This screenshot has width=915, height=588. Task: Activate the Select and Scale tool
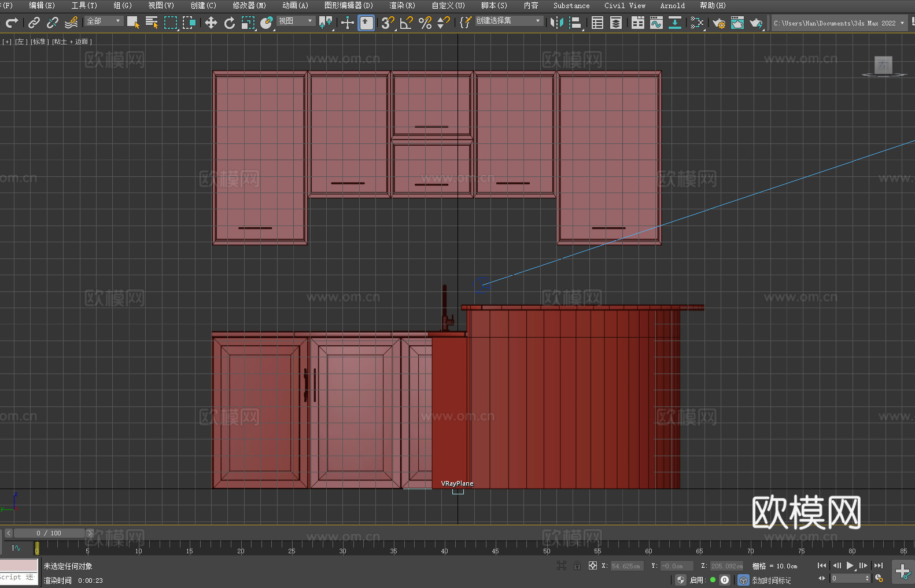(248, 23)
